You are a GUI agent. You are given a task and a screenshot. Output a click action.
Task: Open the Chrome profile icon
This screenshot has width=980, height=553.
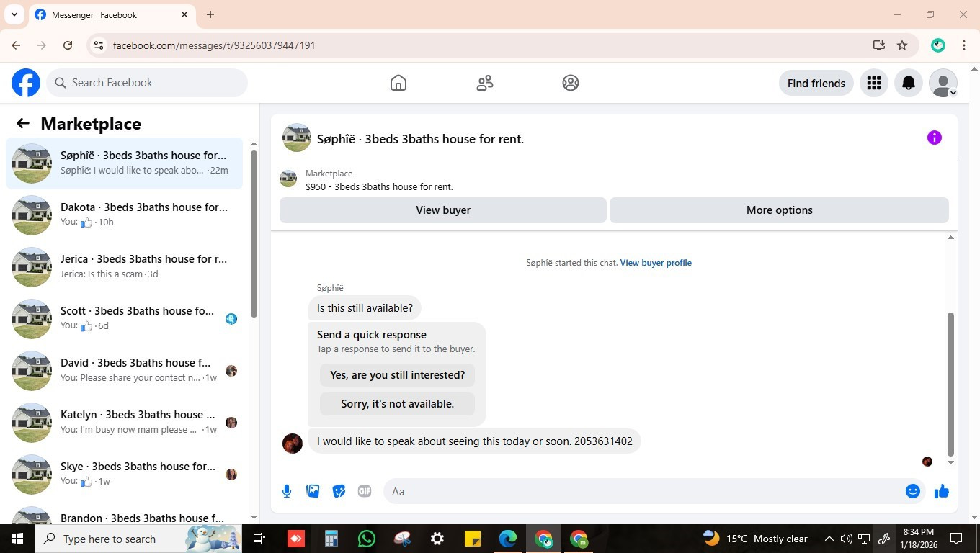click(938, 45)
